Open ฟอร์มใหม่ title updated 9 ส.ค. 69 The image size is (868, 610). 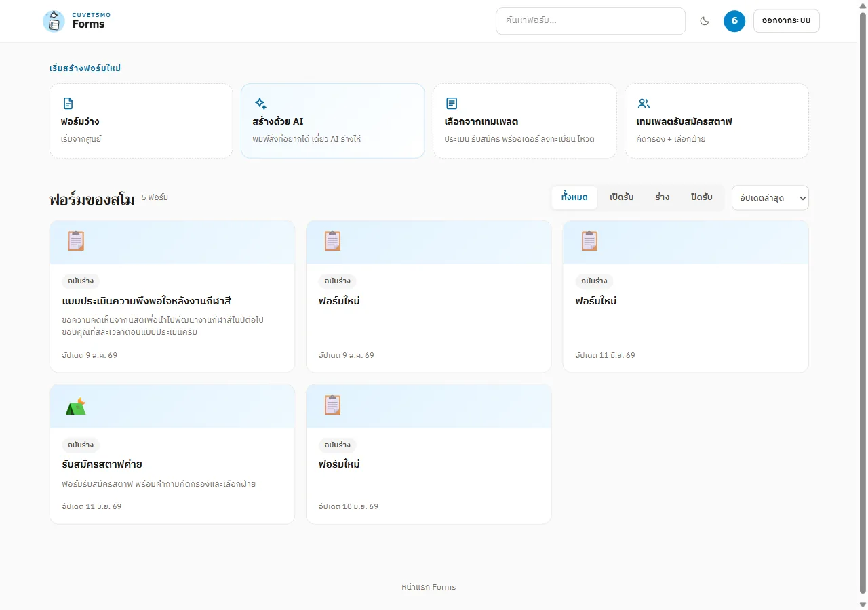pos(339,301)
